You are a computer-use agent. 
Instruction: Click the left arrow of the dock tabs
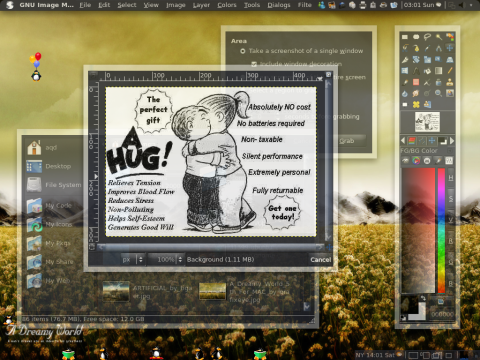coord(403,140)
